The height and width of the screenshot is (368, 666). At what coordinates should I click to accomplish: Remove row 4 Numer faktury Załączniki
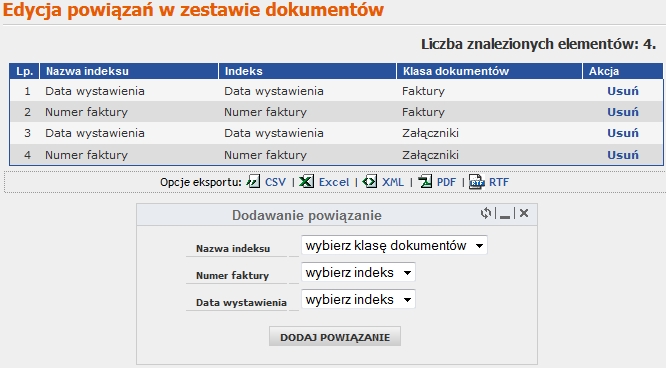(x=623, y=155)
